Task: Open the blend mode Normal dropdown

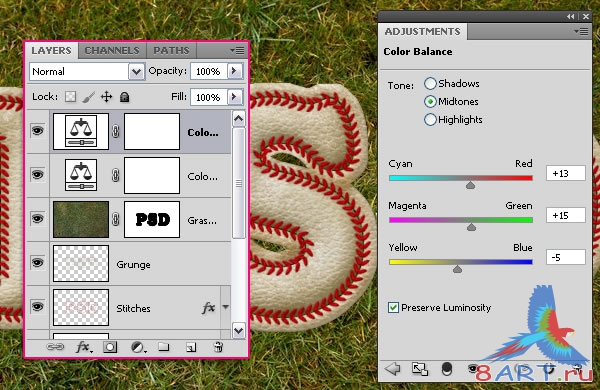Action: pyautogui.click(x=136, y=72)
